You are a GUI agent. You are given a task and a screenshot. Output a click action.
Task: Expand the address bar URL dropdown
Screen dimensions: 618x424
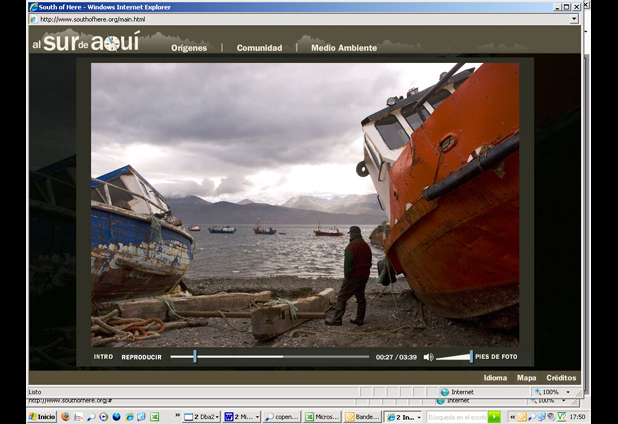point(574,19)
